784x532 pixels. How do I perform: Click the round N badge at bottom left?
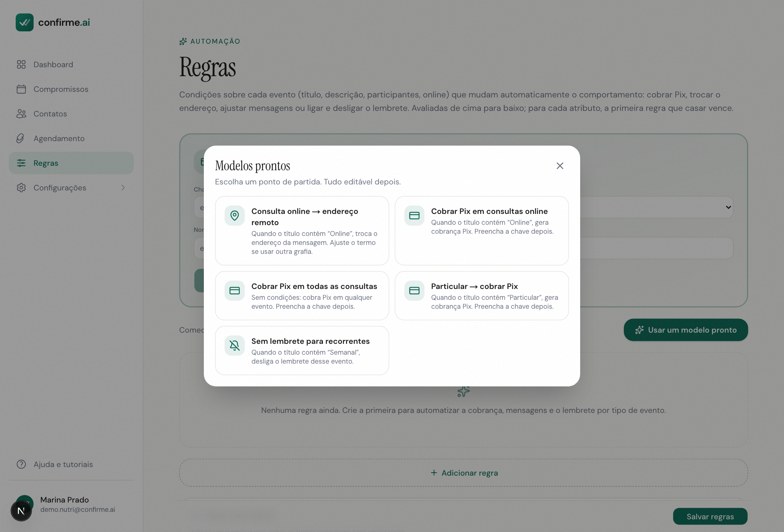point(21,511)
